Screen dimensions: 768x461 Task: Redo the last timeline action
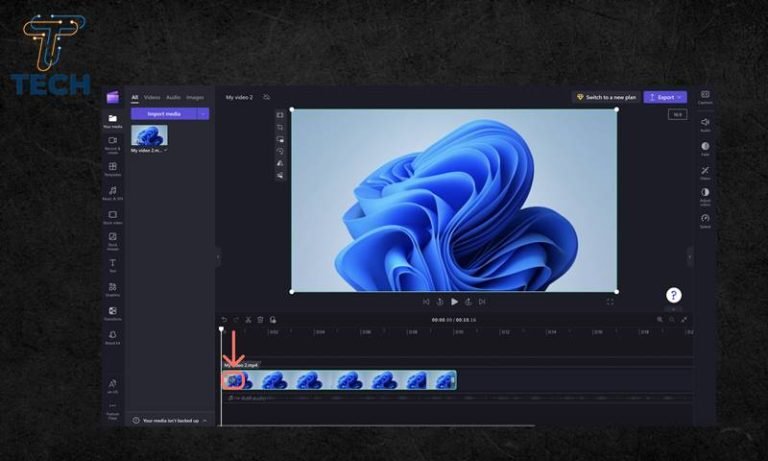[236, 320]
